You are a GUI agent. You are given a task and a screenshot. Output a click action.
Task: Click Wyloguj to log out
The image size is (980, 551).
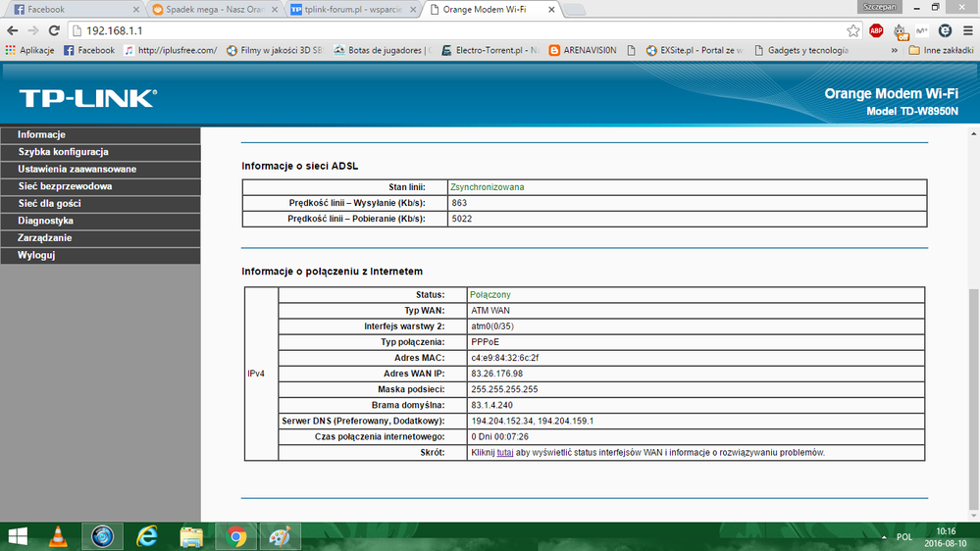pyautogui.click(x=36, y=255)
